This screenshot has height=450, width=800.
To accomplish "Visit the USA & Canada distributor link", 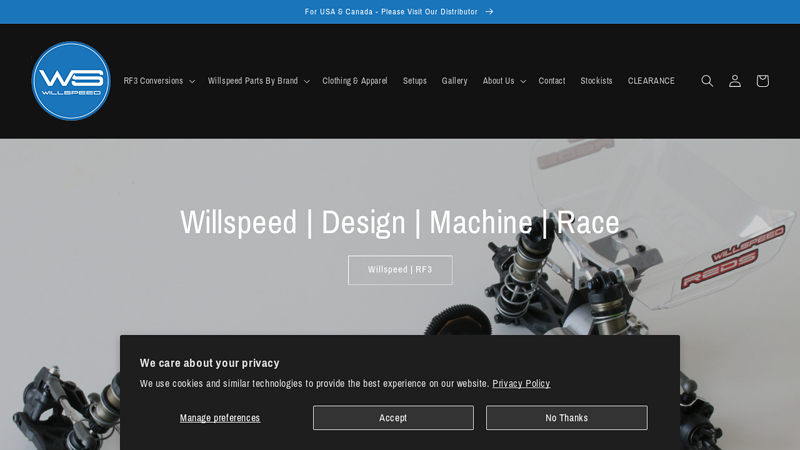I will [399, 12].
